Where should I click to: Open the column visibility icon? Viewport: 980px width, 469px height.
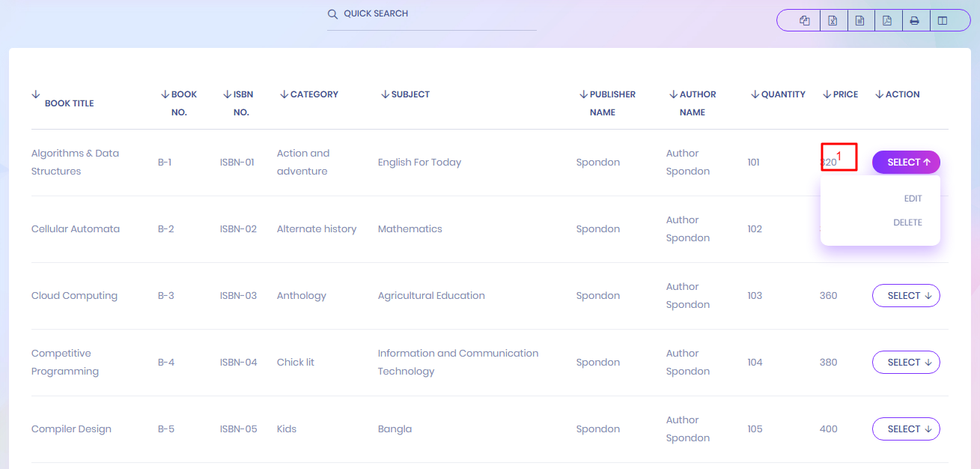tap(943, 21)
